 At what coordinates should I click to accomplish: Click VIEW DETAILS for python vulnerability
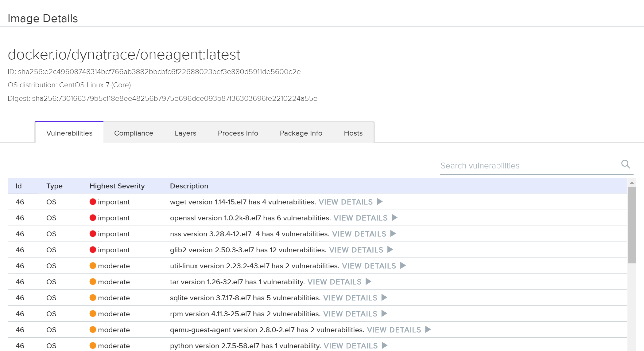pyautogui.click(x=351, y=346)
